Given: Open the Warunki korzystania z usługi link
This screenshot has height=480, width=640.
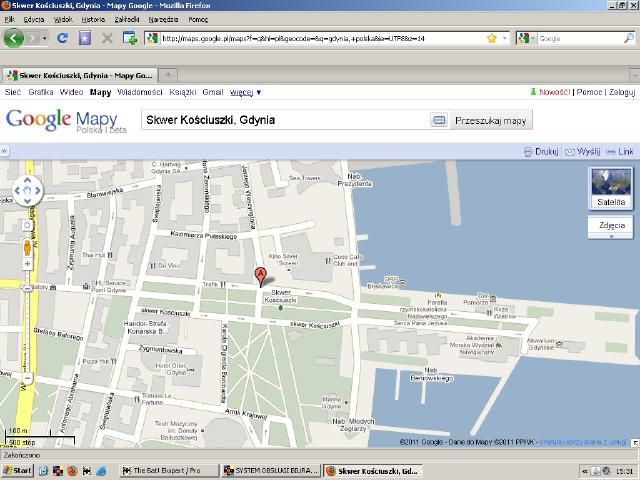Looking at the screenshot, I should 583,442.
